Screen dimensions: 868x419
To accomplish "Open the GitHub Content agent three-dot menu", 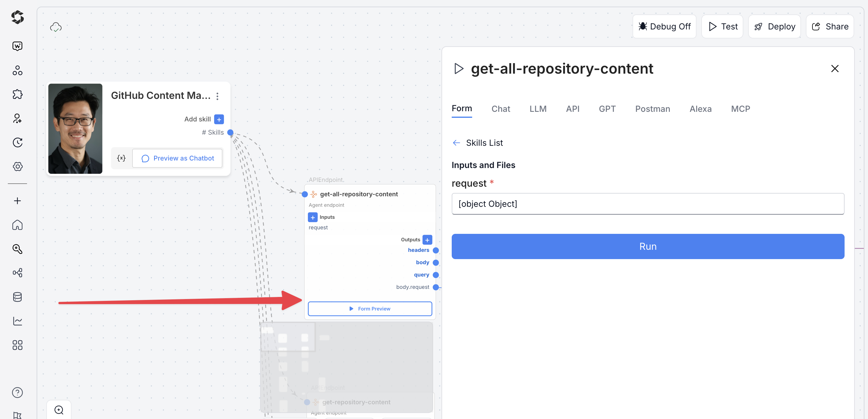I will click(217, 96).
